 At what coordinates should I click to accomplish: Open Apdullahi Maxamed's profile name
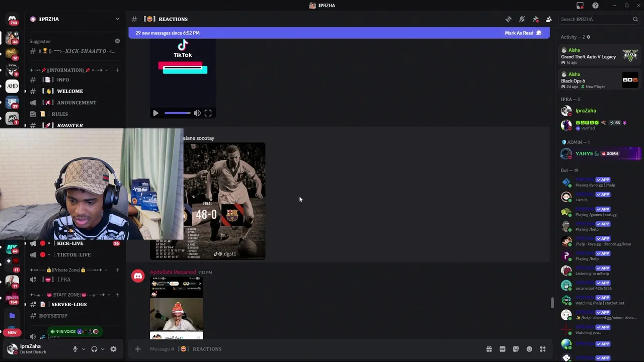173,272
